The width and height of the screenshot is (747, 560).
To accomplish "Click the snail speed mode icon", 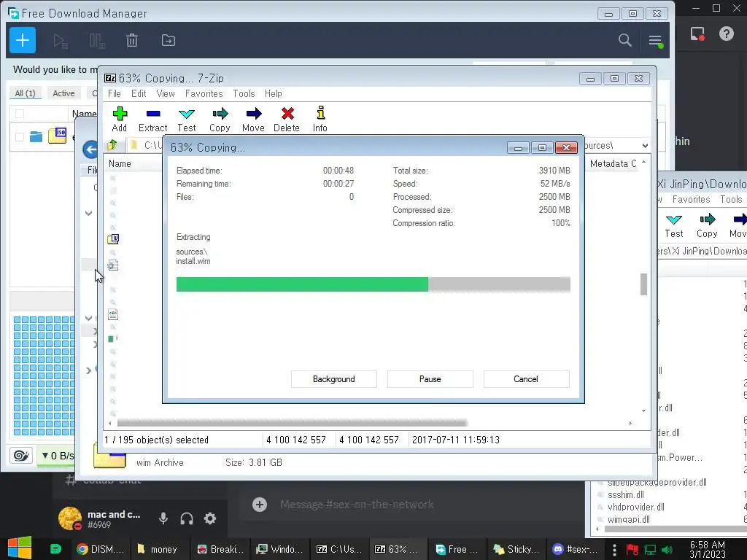I will [x=21, y=456].
